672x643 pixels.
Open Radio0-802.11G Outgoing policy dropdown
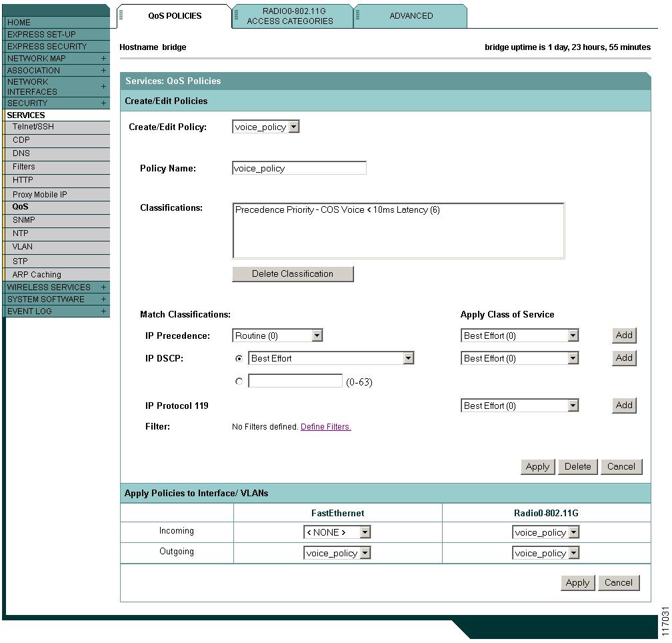[546, 553]
